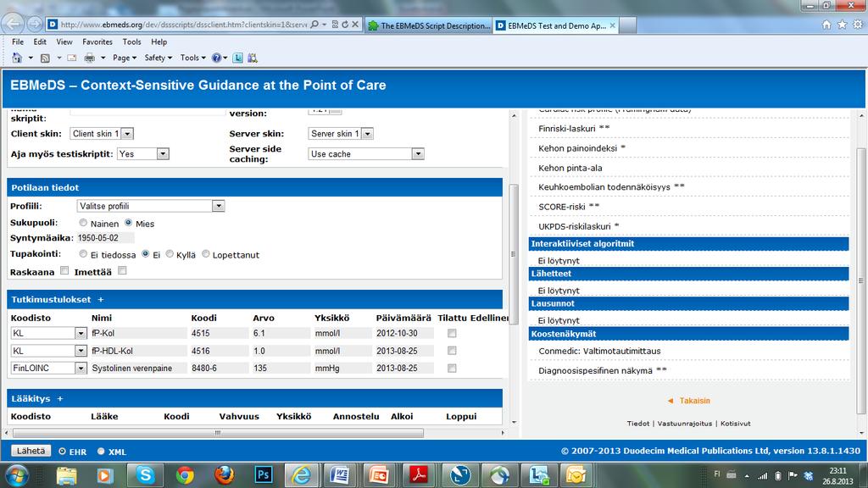Image resolution: width=868 pixels, height=488 pixels.
Task: Open Favorites with the star icon
Action: [x=842, y=25]
